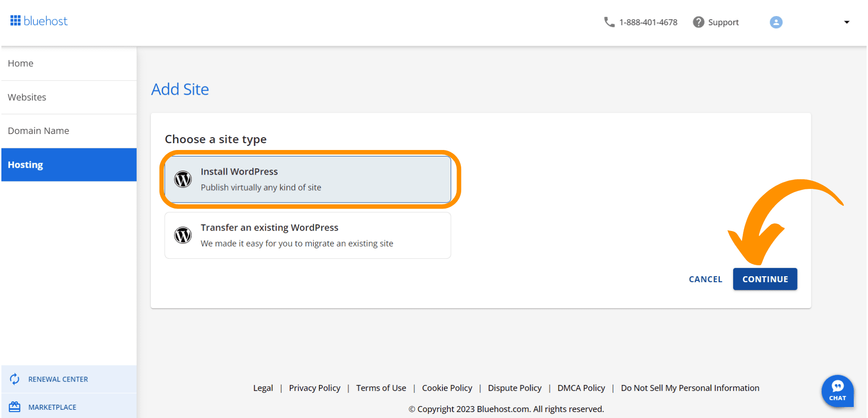The width and height of the screenshot is (868, 418).
Task: Click 'Publish virtually any kind of site' text
Action: point(261,188)
